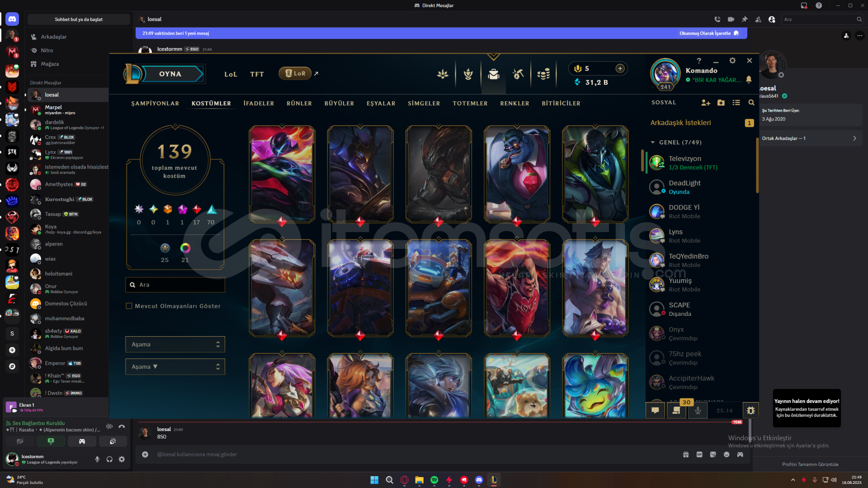Click the list view icon in Sosyal panel
Screen dimensions: 868x488
tap(736, 103)
